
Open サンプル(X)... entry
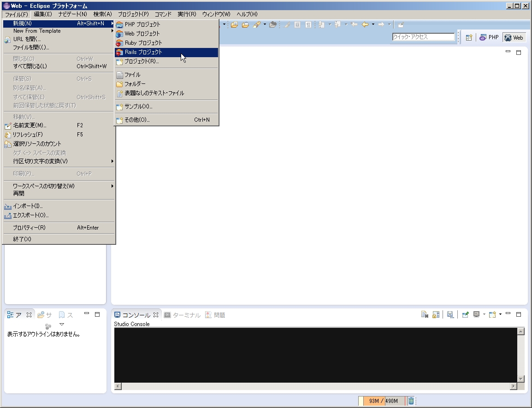click(x=166, y=106)
